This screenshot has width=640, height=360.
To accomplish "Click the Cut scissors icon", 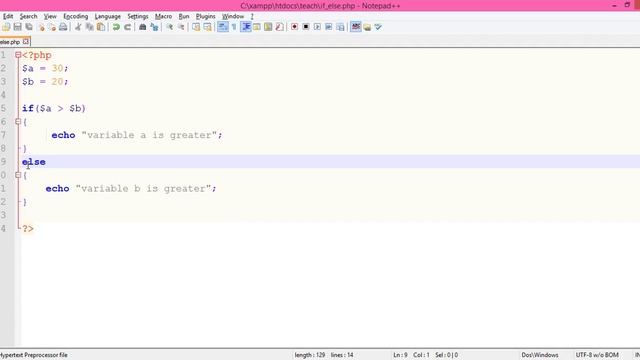I will (x=78, y=27).
